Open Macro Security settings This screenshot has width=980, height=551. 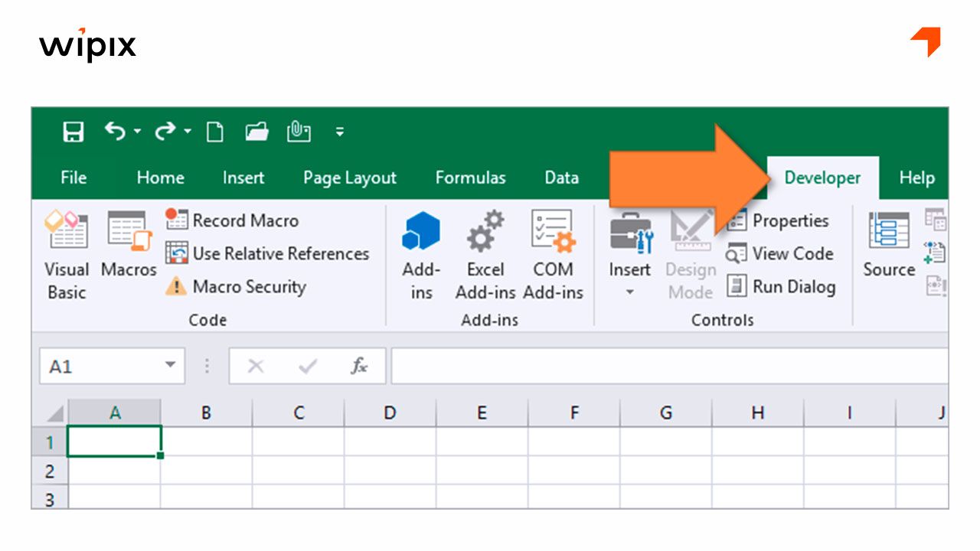tap(245, 287)
